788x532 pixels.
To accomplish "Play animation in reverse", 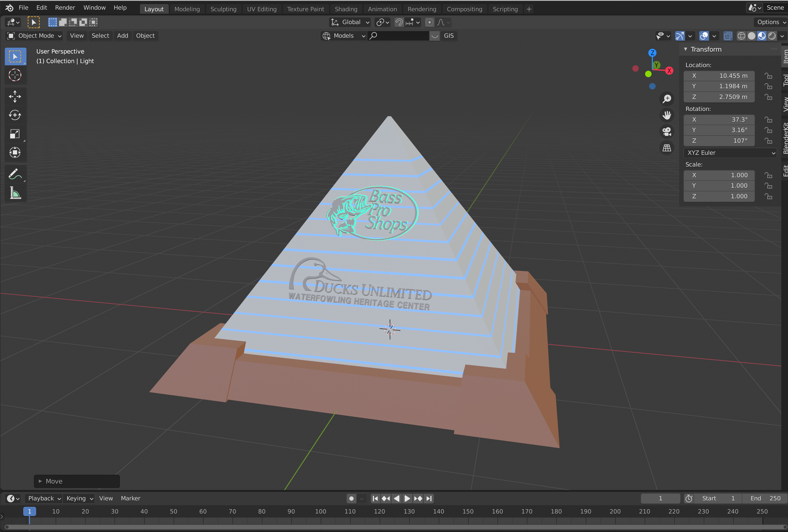I will coord(397,498).
